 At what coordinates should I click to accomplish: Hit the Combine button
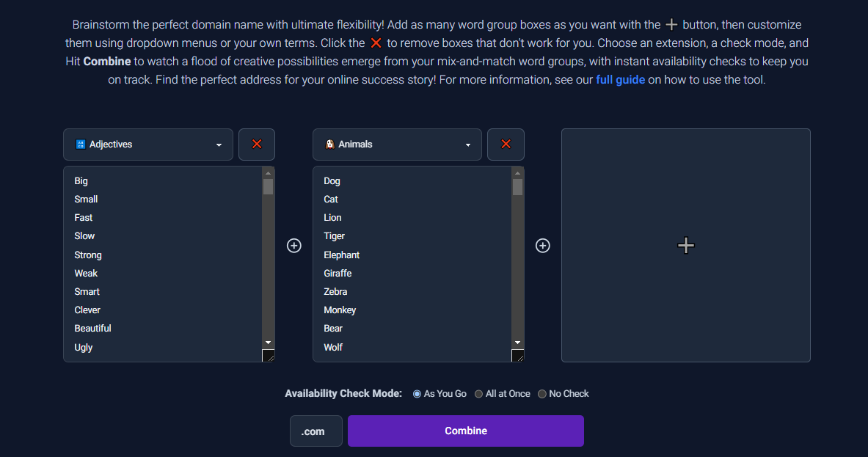tap(466, 431)
